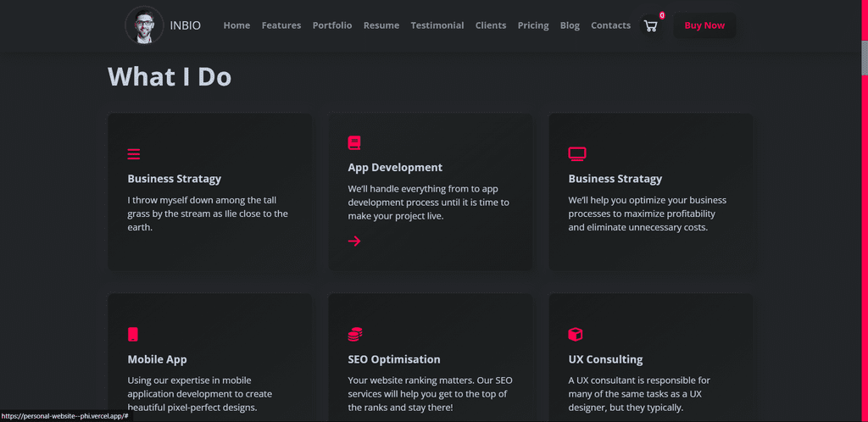Click the status bar URL personal-website--phi.vercel.app
The image size is (868, 422).
click(x=64, y=415)
